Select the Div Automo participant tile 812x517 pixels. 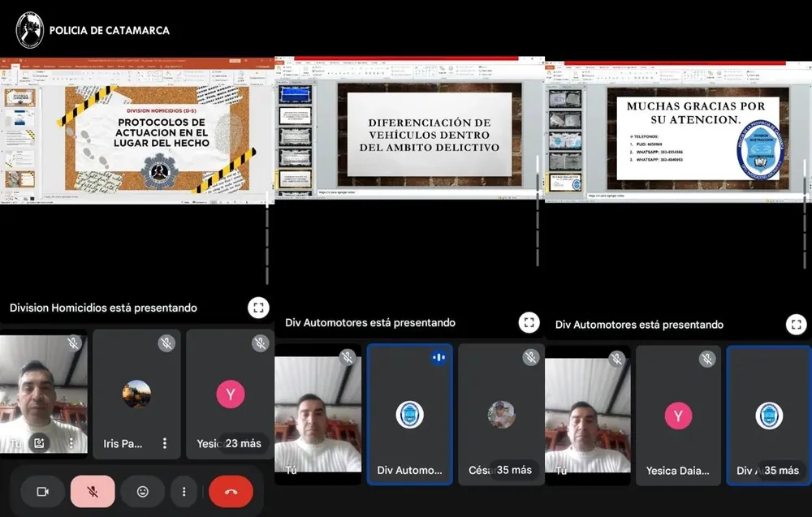click(409, 415)
